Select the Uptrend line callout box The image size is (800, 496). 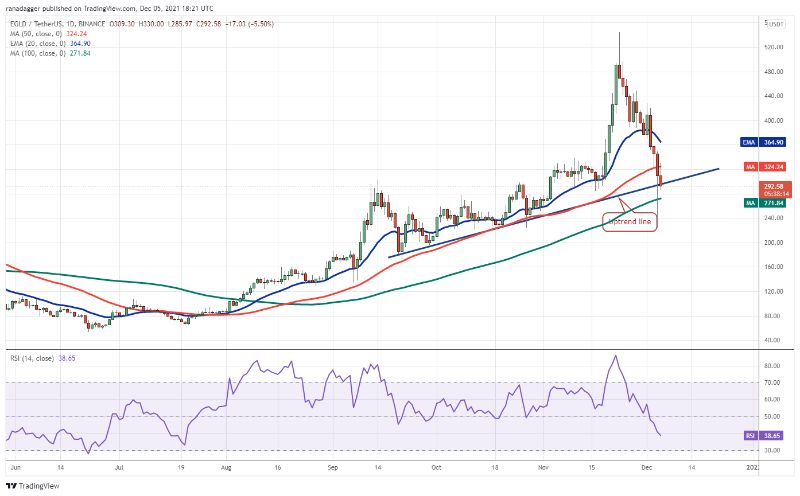tap(630, 220)
